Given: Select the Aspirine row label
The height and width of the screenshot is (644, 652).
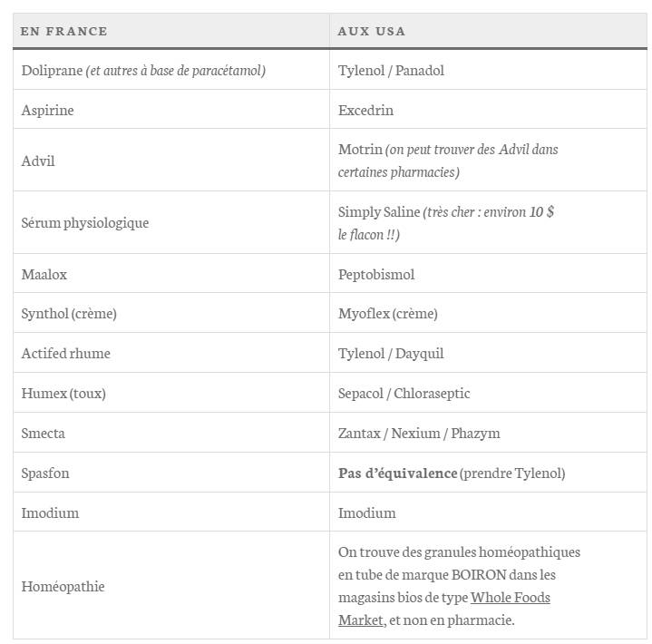Looking at the screenshot, I should point(48,111).
